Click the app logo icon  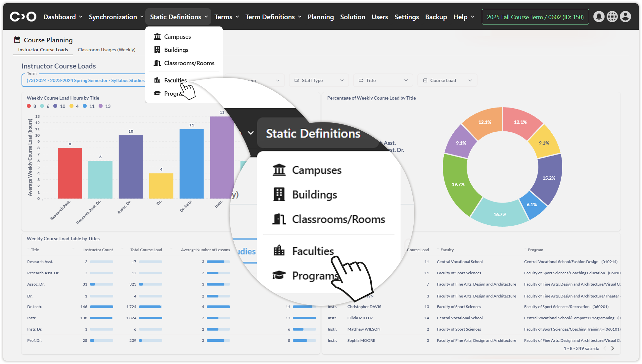23,17
